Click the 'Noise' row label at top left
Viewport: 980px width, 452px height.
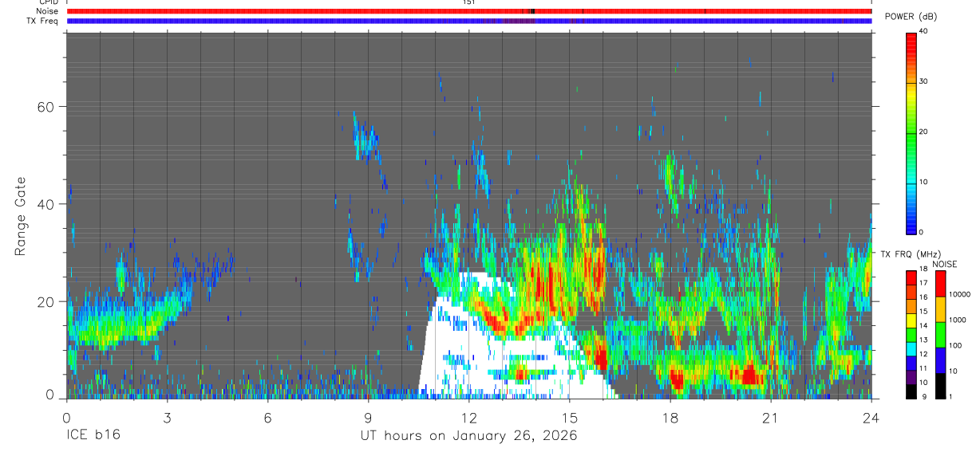point(49,11)
